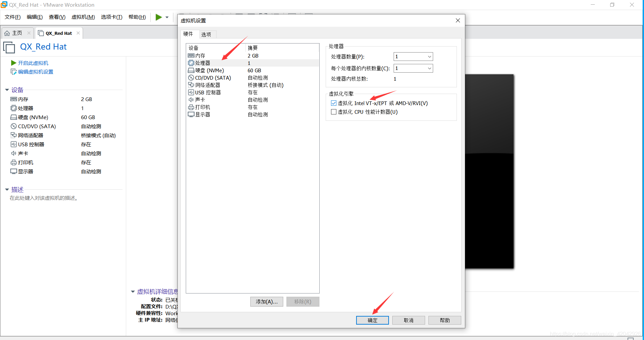
Task: Click the CD/DVD (SATA) icon in main window
Action: [14, 126]
